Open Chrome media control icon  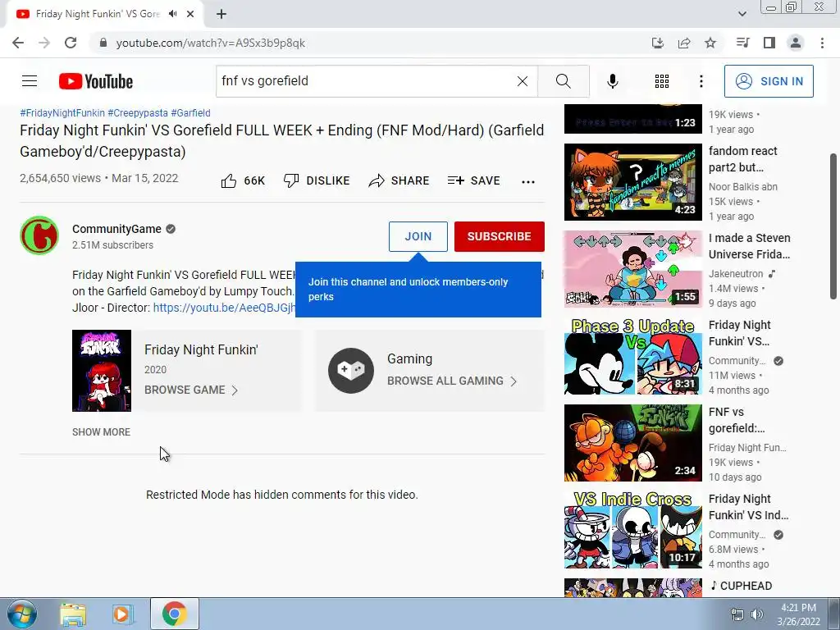742,43
